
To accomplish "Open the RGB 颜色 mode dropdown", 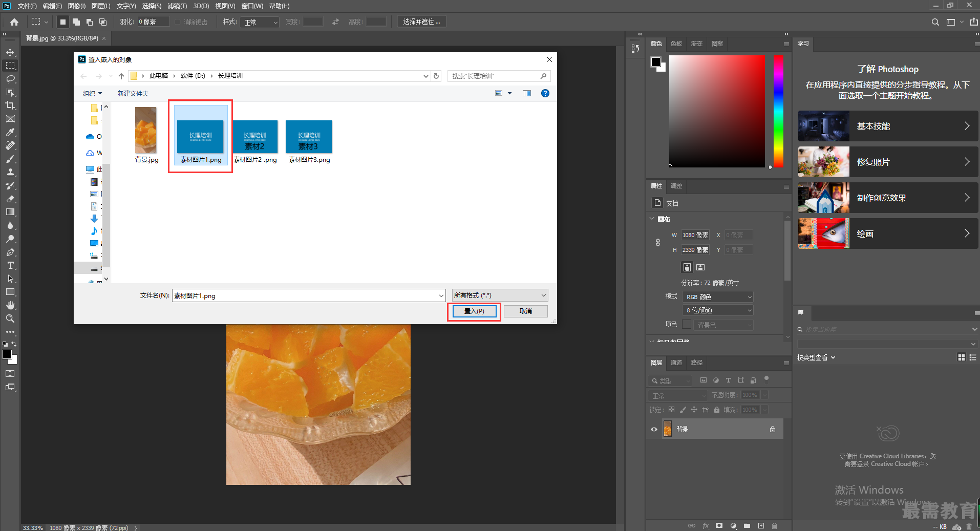I will pos(717,297).
